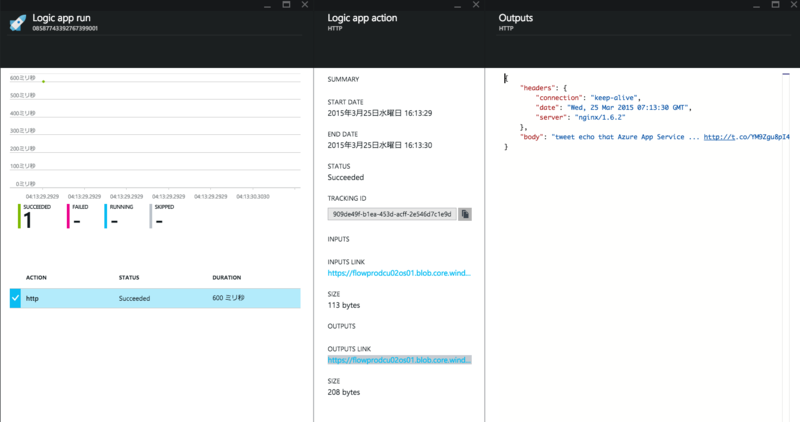
Task: Open the Outputs link blob URL
Action: (399, 360)
